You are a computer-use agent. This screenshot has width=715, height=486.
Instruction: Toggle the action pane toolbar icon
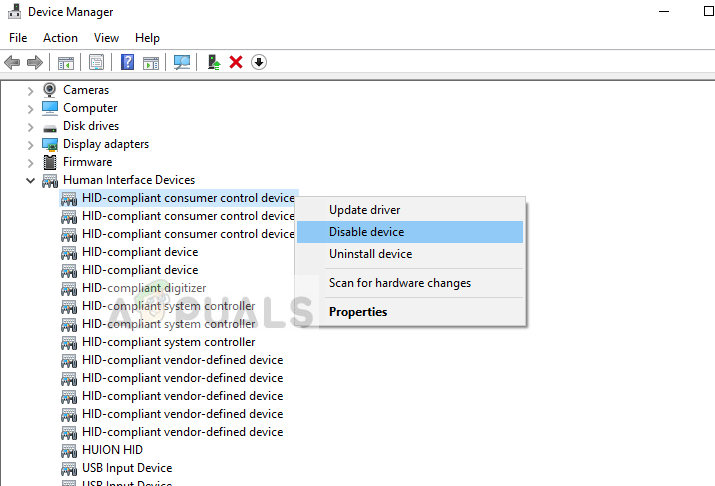[151, 62]
